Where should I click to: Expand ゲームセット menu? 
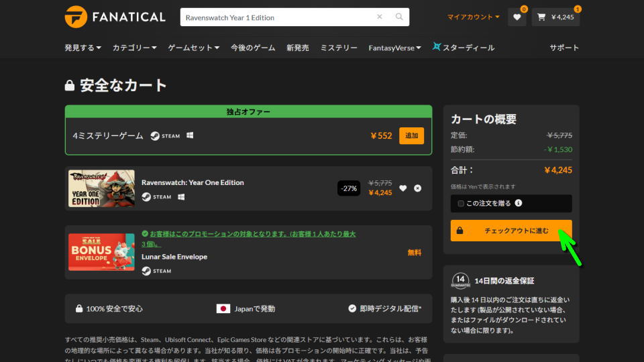(x=193, y=48)
